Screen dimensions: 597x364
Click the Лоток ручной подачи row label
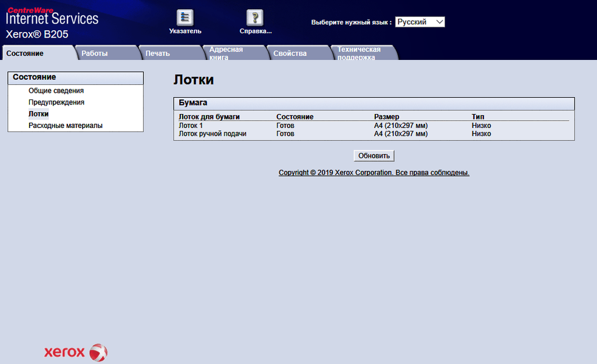213,133
